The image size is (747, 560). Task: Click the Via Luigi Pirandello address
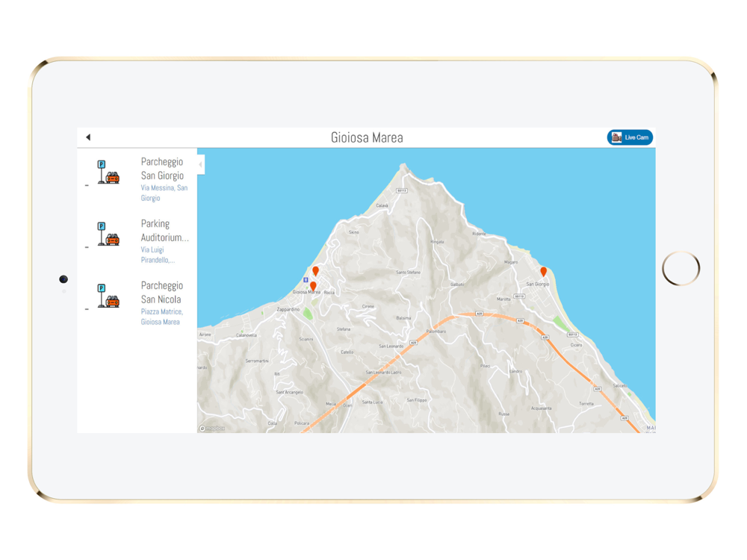158,255
